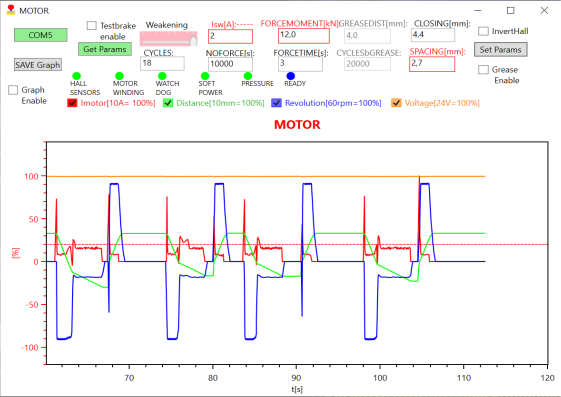561x397 pixels.
Task: Enable the Graph Enable checkbox
Action: [13, 90]
